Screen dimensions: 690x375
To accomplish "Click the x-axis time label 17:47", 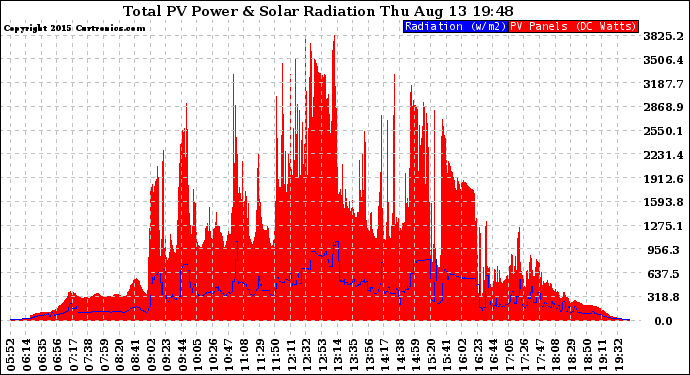I will pos(539,355).
